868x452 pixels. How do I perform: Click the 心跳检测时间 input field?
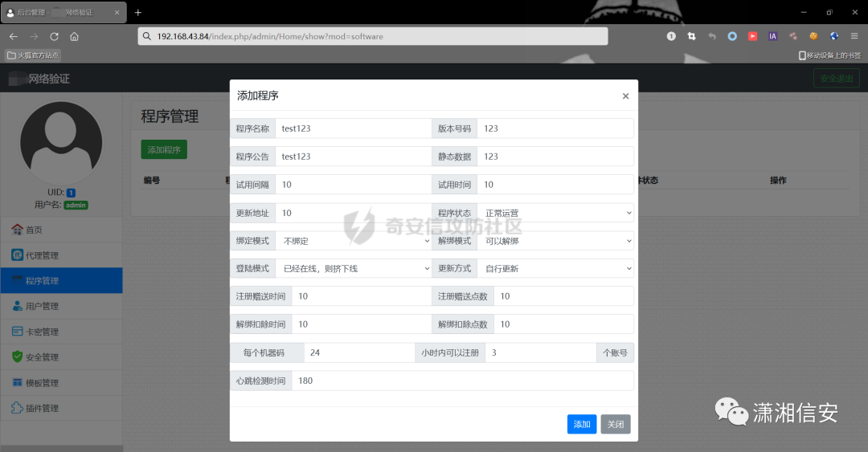pos(463,381)
